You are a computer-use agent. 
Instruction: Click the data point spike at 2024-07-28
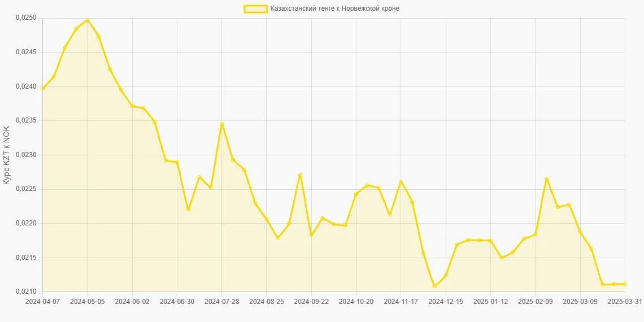[x=222, y=124]
